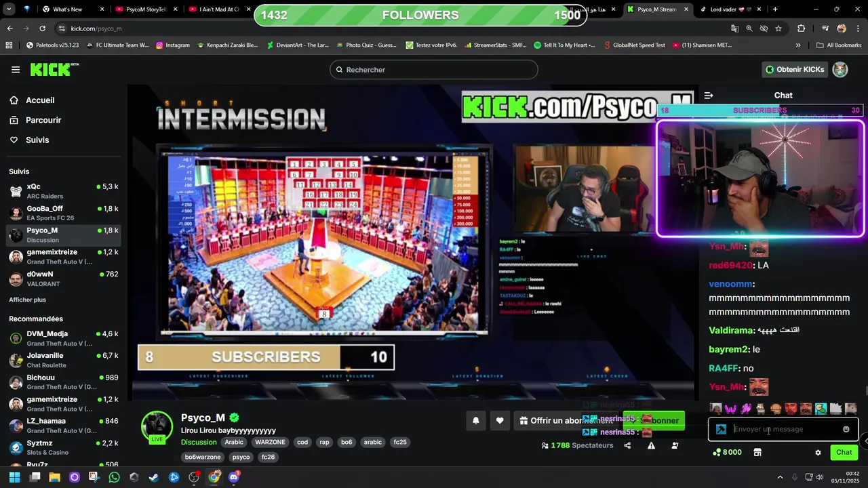868x488 pixels.
Task: Click username venoomm in chat
Action: click(x=732, y=284)
